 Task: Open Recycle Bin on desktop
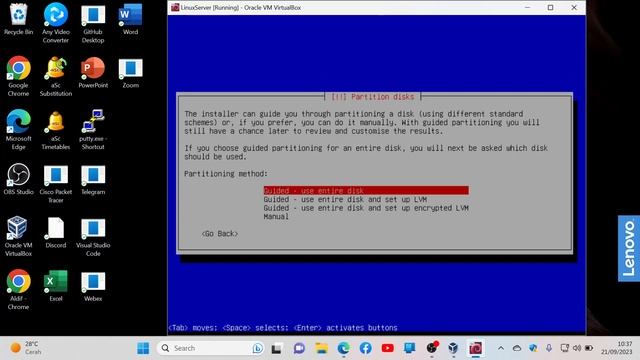pos(18,19)
